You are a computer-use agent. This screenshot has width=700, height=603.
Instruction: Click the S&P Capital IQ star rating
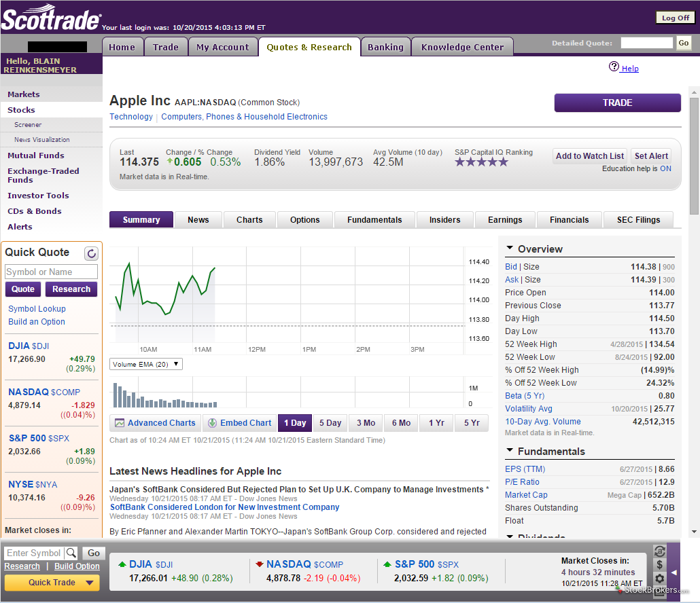point(481,162)
